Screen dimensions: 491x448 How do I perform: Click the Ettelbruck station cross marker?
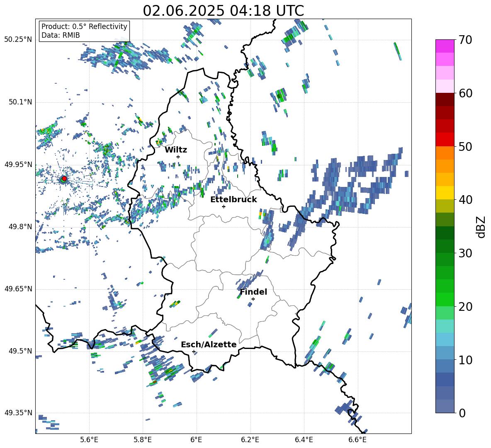pyautogui.click(x=224, y=206)
